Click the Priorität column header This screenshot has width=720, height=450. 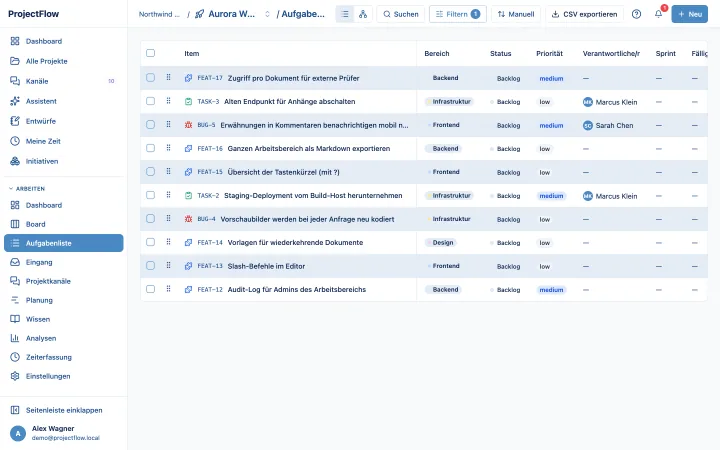click(x=549, y=54)
